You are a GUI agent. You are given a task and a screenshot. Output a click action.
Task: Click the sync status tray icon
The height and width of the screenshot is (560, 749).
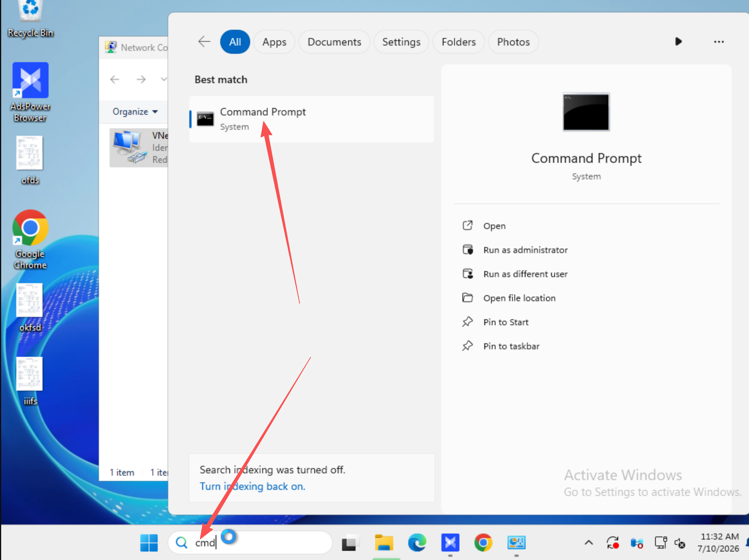(613, 543)
